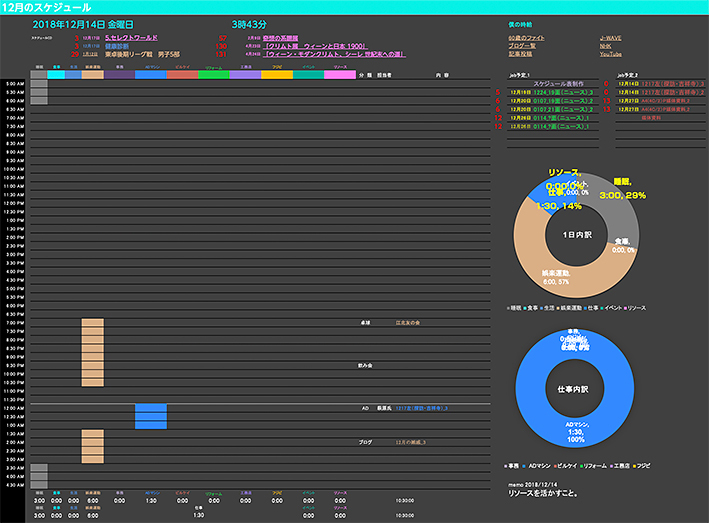The height and width of the screenshot is (523, 709).
Task: Select the cyan category color header
Action: click(x=56, y=74)
